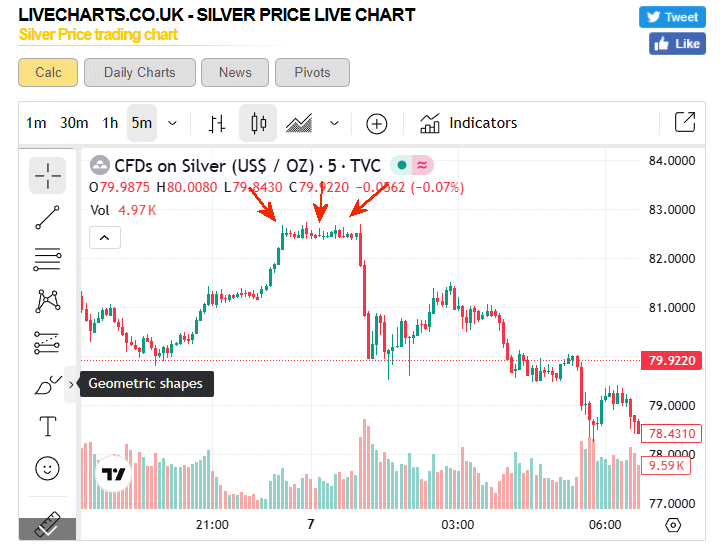The image size is (724, 546).
Task: Select the trend line drawing tool
Action: point(48,217)
